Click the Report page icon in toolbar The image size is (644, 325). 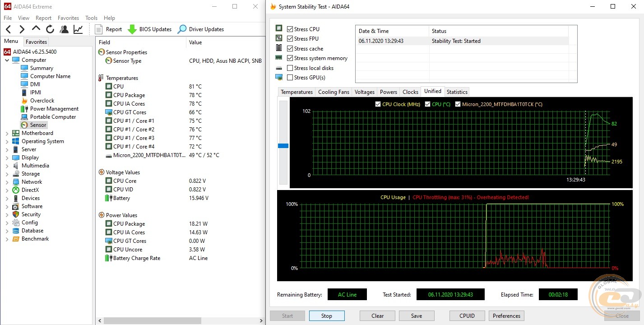pyautogui.click(x=99, y=29)
